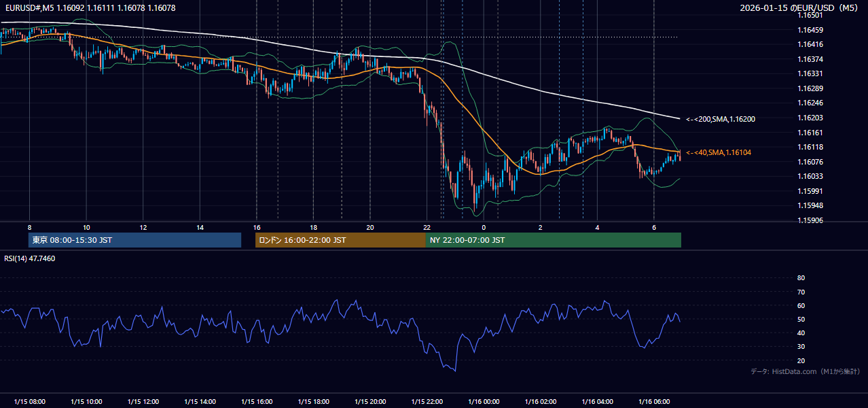Image resolution: width=868 pixels, height=408 pixels.
Task: Click hour tick 22 under the price chart
Action: [x=427, y=227]
